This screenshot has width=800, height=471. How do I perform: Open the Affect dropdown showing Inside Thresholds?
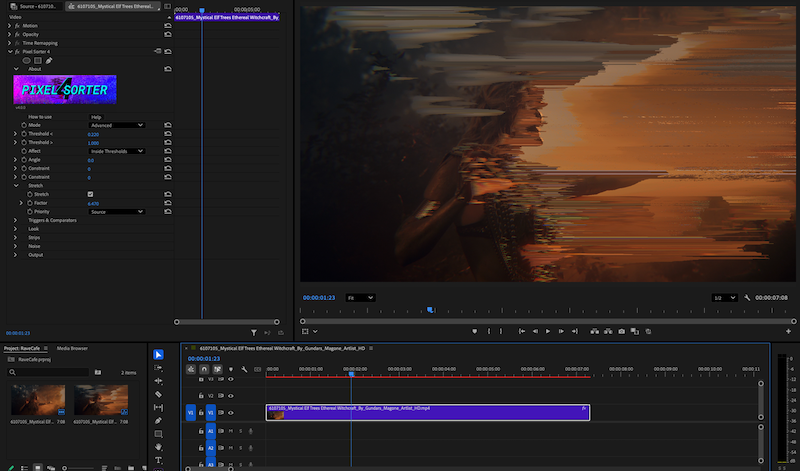pyautogui.click(x=116, y=151)
